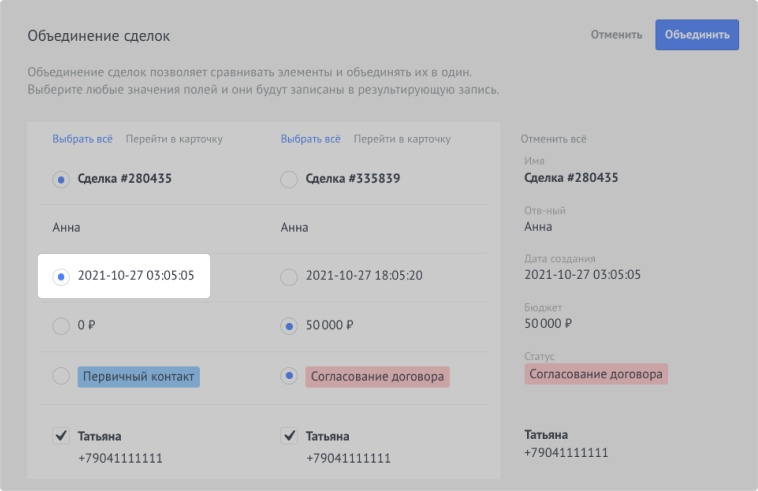The height and width of the screenshot is (491, 758).
Task: Click right column Выбрать всё link
Action: (311, 140)
